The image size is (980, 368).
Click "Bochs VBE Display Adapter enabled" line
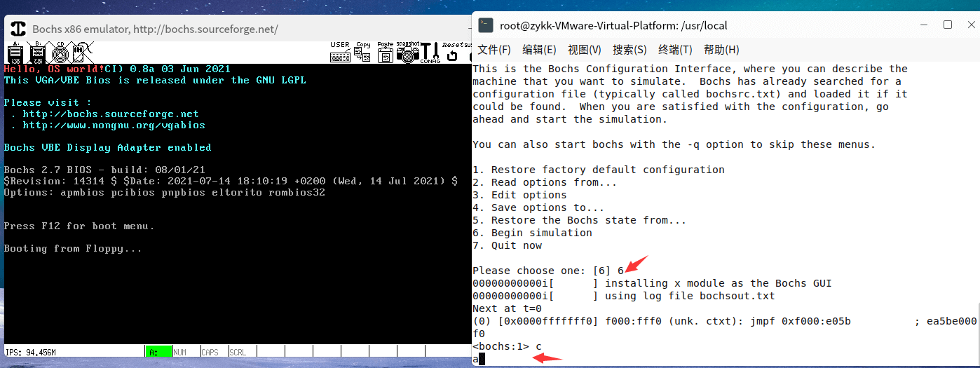(x=108, y=147)
